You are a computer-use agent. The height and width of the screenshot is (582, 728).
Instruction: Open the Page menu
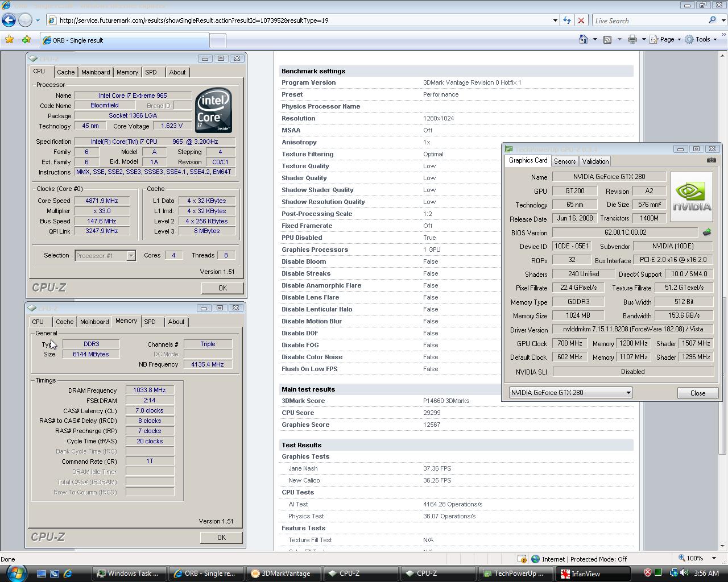tap(665, 39)
